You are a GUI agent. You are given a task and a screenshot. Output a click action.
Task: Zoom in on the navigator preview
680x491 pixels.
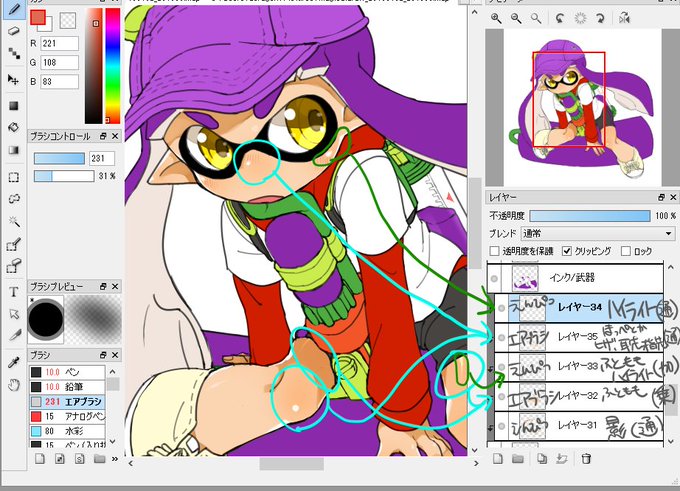tap(496, 18)
